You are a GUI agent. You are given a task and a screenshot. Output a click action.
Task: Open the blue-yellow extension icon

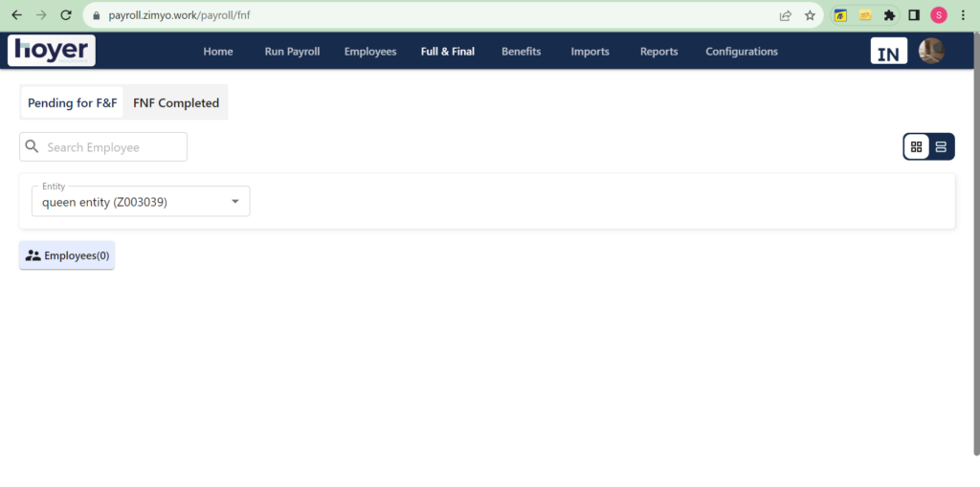(x=840, y=15)
